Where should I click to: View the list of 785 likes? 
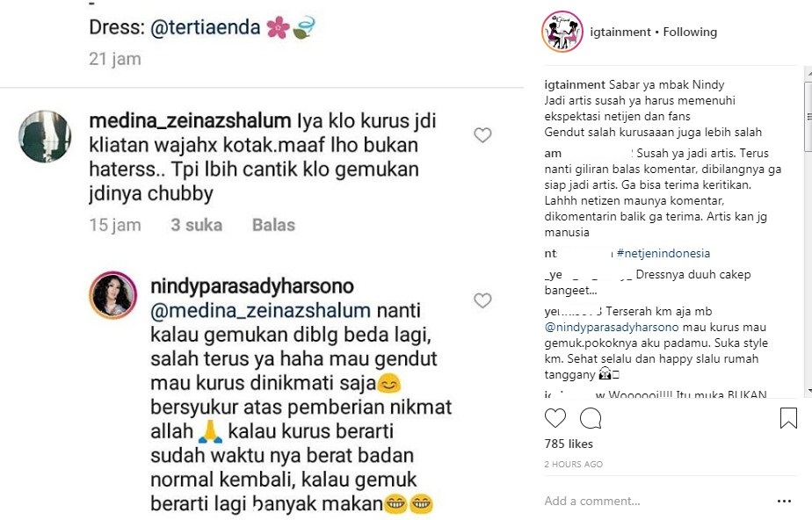pyautogui.click(x=570, y=444)
